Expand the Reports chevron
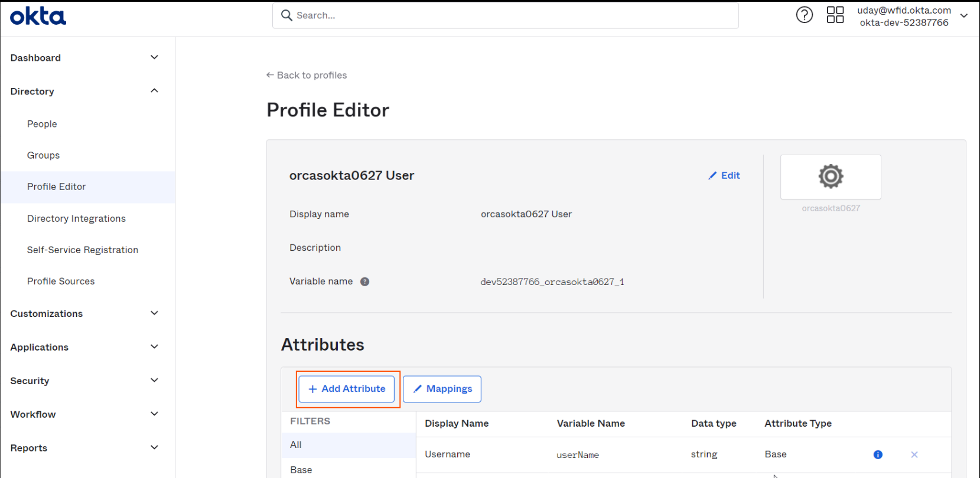Viewport: 980px width, 478px height. (x=154, y=447)
